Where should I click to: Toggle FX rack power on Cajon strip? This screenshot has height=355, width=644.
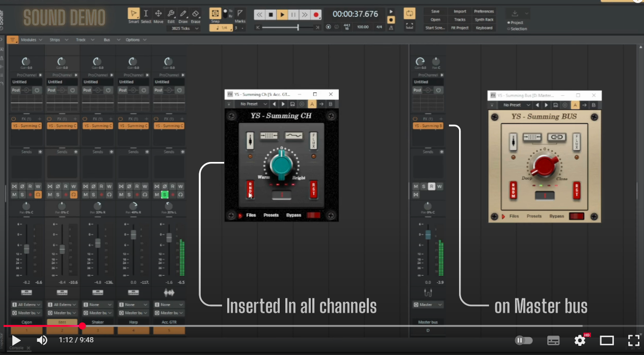pyautogui.click(x=14, y=119)
